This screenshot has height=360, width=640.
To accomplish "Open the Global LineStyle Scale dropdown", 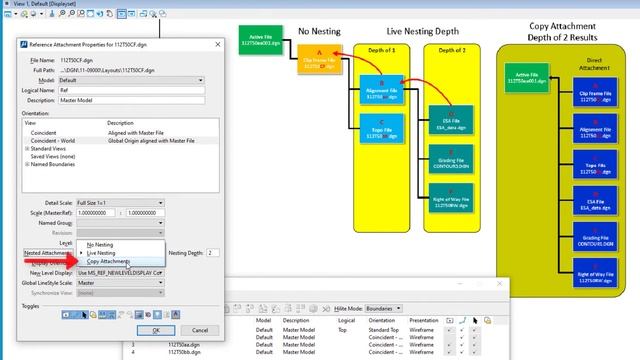I will pyautogui.click(x=120, y=283).
